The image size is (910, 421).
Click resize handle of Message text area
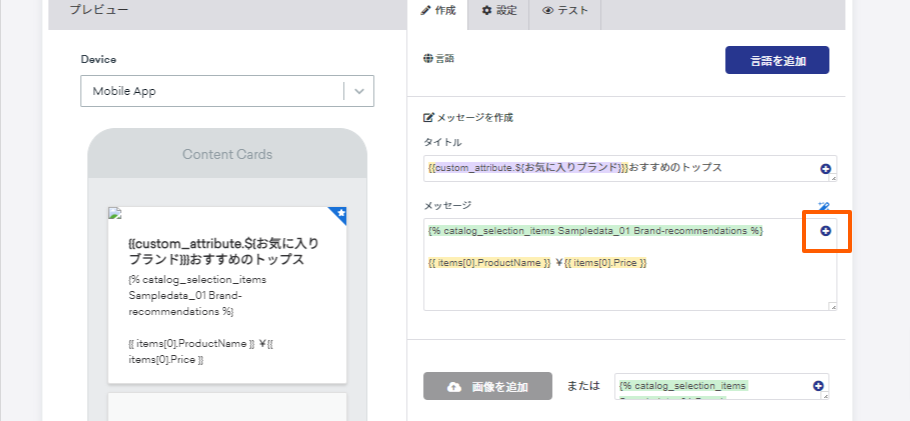tap(833, 306)
